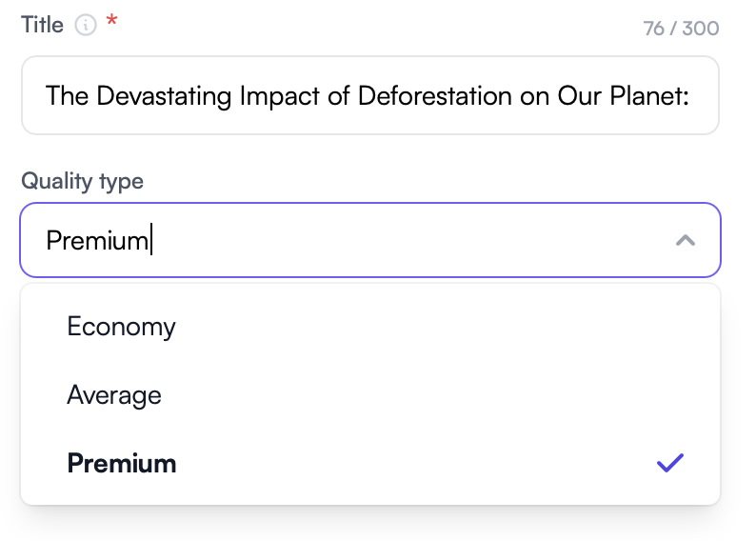Click the 76 / 300 character counter

[681, 29]
